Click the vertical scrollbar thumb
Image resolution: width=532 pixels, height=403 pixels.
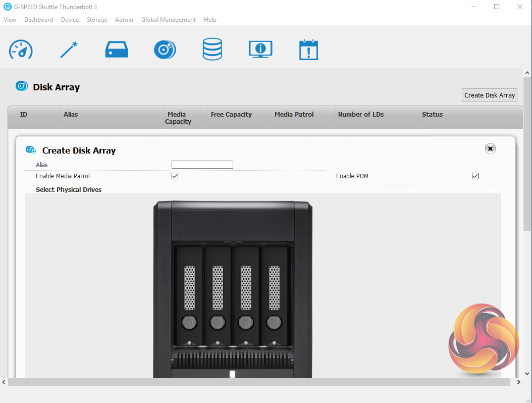tap(527, 154)
